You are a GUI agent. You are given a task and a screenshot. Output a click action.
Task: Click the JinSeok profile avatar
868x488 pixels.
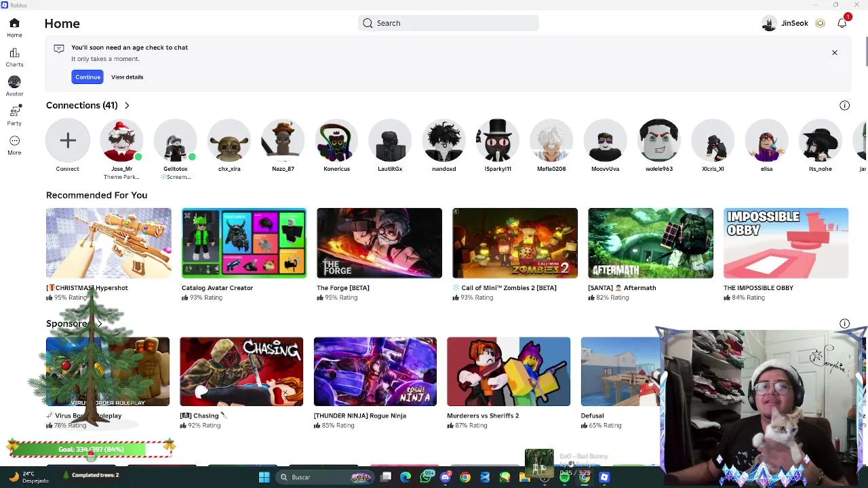768,23
